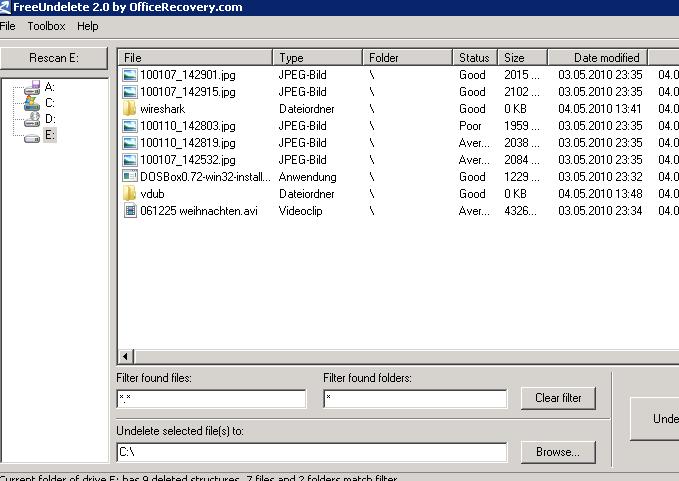Select file name 100110_142819.jpg
The width and height of the screenshot is (679, 481).
pyautogui.click(x=188, y=143)
